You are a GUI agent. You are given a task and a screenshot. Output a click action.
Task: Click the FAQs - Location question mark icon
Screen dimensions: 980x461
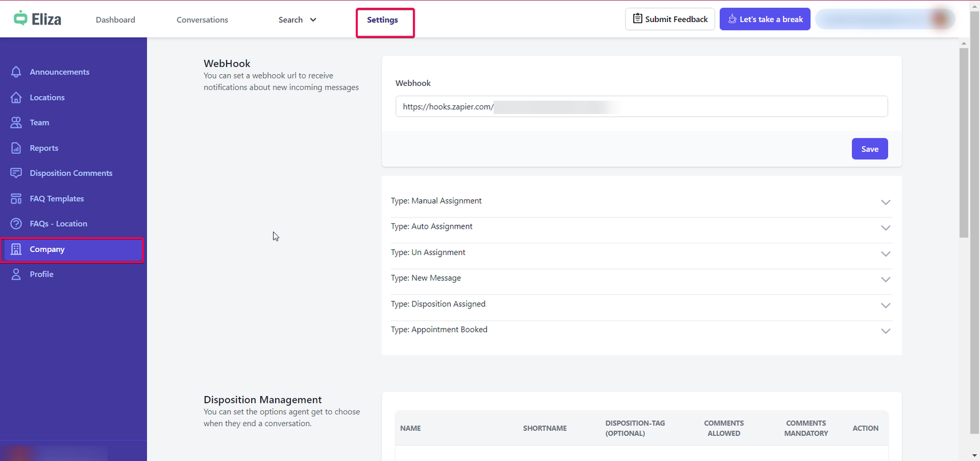click(17, 224)
